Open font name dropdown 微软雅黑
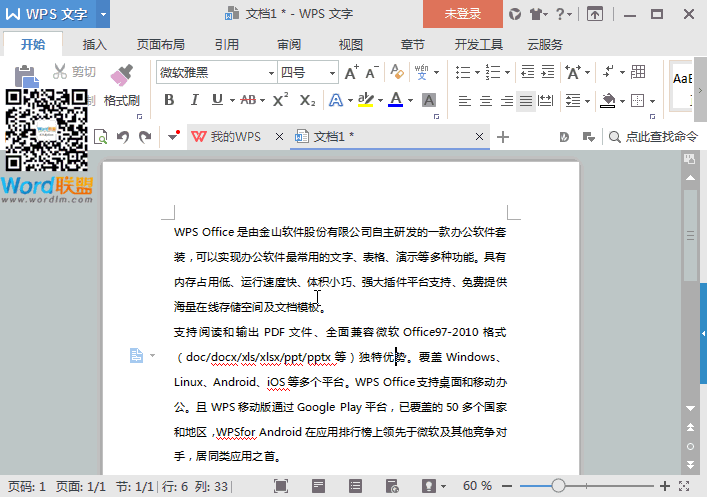 tap(271, 73)
